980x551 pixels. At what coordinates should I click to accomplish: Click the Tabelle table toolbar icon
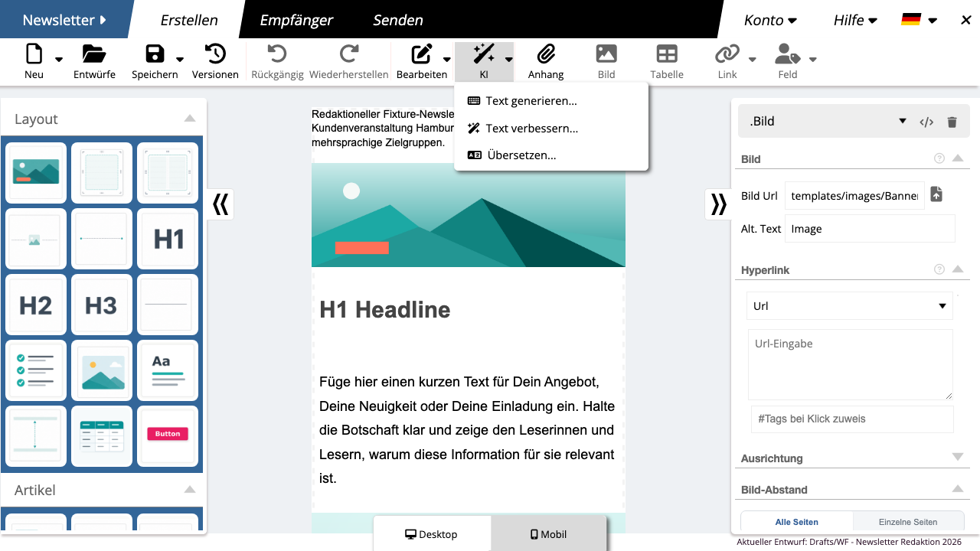click(667, 54)
